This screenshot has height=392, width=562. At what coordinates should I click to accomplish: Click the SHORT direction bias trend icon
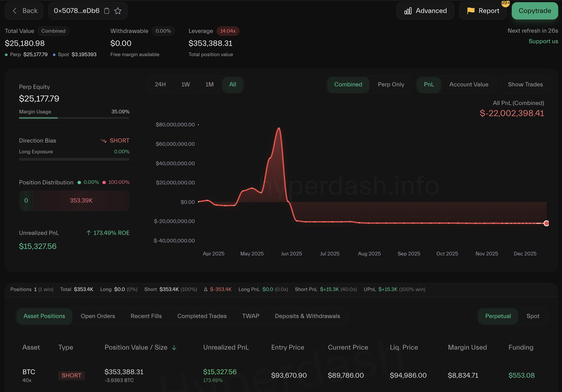pos(104,141)
